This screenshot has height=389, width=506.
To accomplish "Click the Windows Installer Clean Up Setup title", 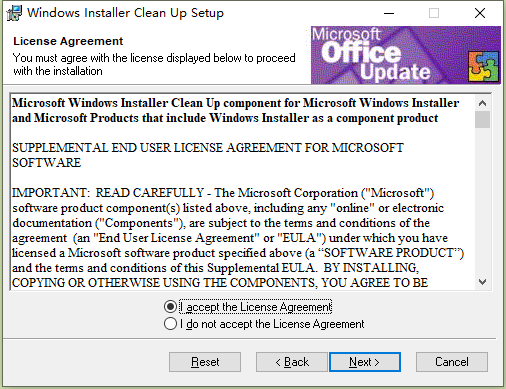I will [125, 13].
